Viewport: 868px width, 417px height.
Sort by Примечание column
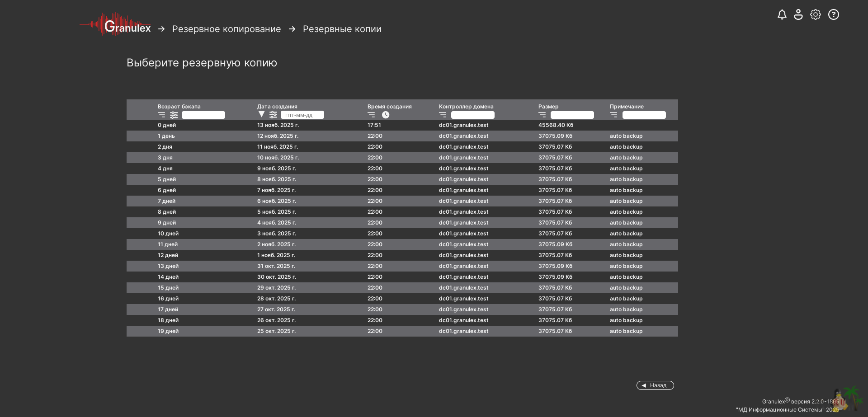(x=613, y=115)
